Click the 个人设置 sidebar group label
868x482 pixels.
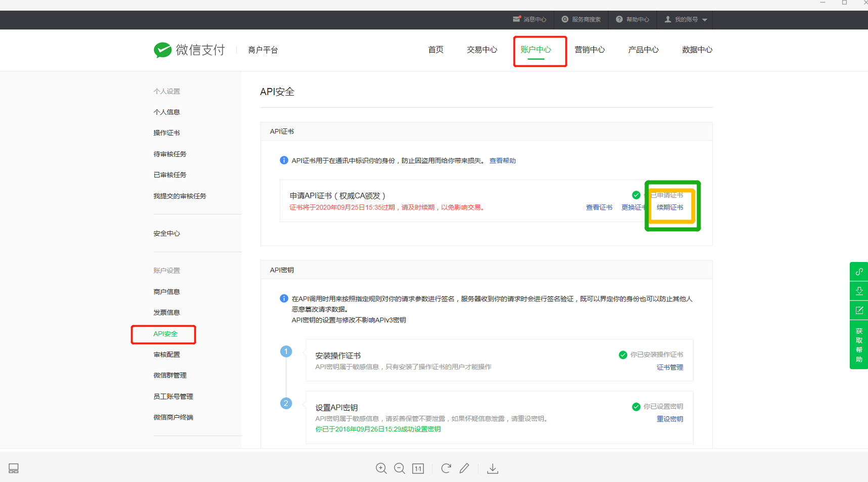click(166, 92)
